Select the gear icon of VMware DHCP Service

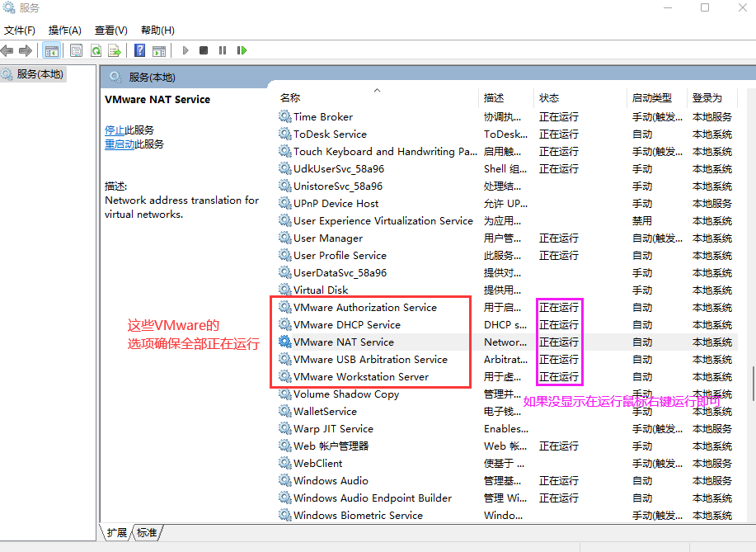285,324
